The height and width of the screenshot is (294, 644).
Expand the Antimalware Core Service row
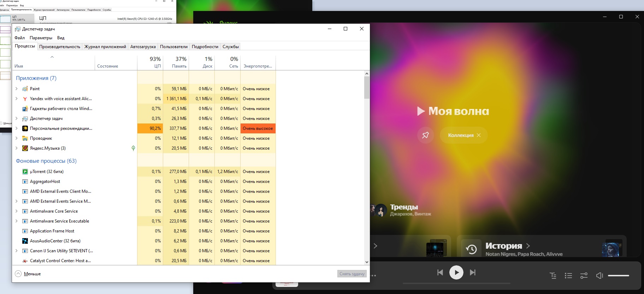click(17, 211)
